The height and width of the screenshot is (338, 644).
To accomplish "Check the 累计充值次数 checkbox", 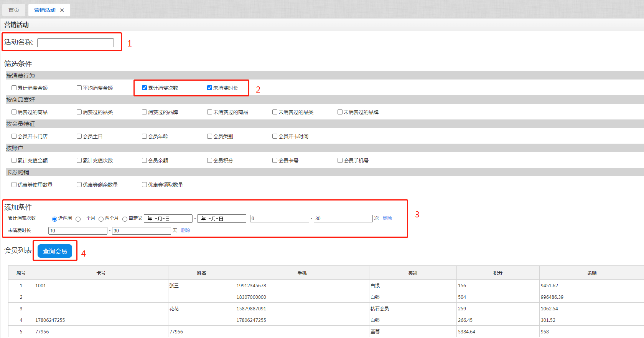I will pos(79,161).
